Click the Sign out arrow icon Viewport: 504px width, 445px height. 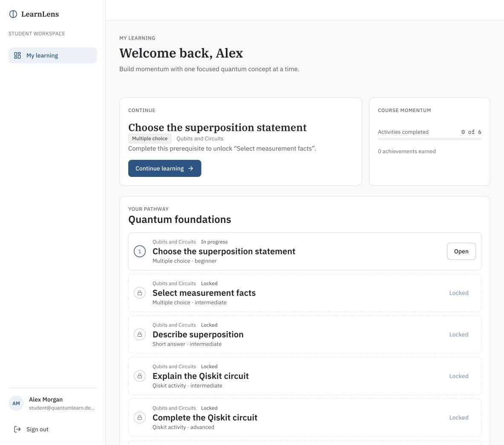pyautogui.click(x=17, y=429)
